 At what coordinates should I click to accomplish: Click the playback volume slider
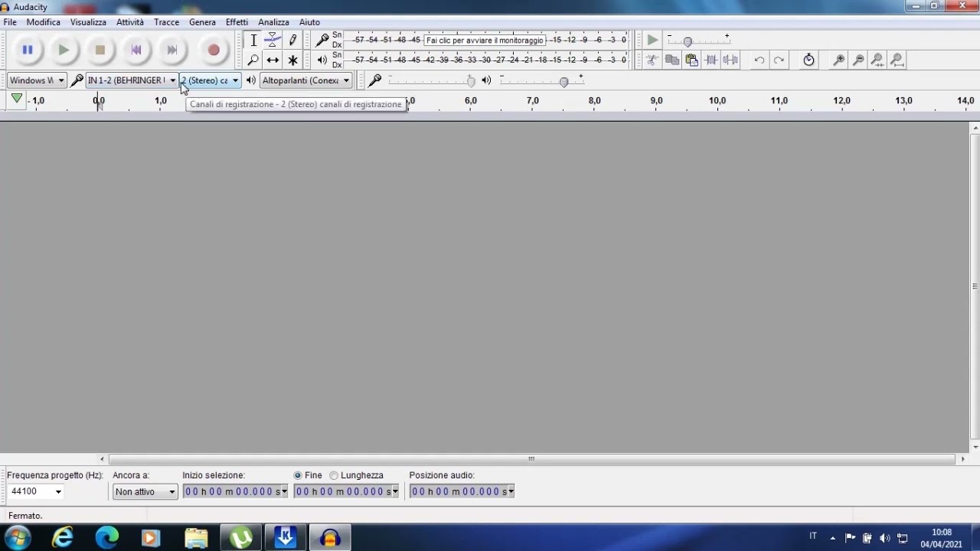[x=542, y=80]
